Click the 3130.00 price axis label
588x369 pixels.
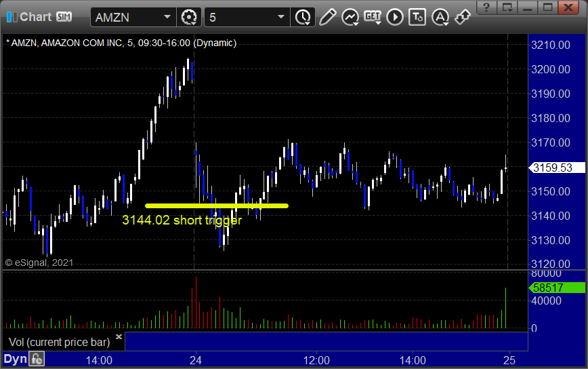(x=551, y=240)
